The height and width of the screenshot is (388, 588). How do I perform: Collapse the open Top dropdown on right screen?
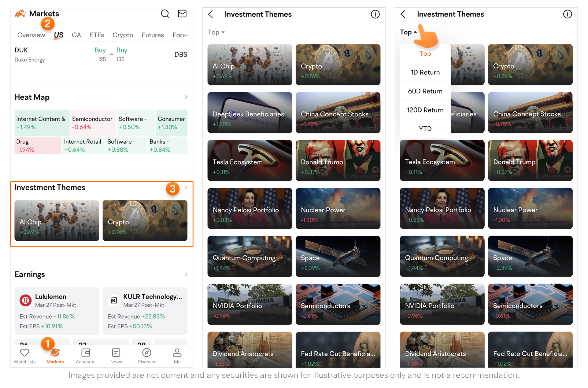408,32
